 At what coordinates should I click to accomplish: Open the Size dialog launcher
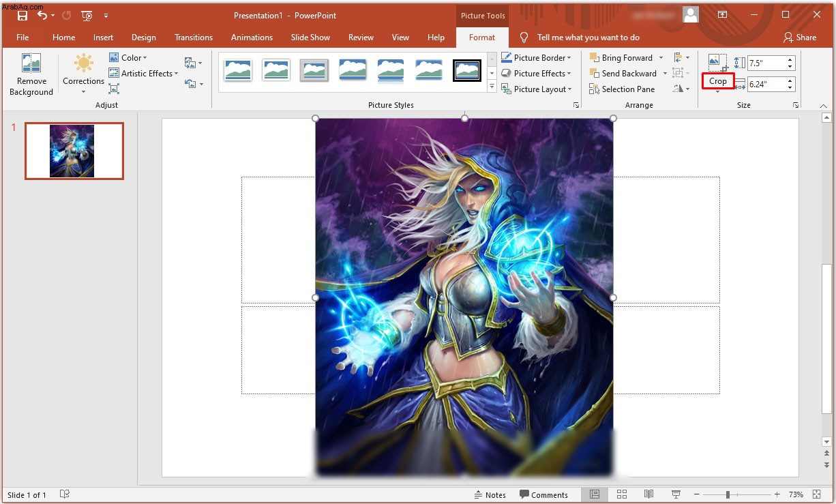[795, 106]
